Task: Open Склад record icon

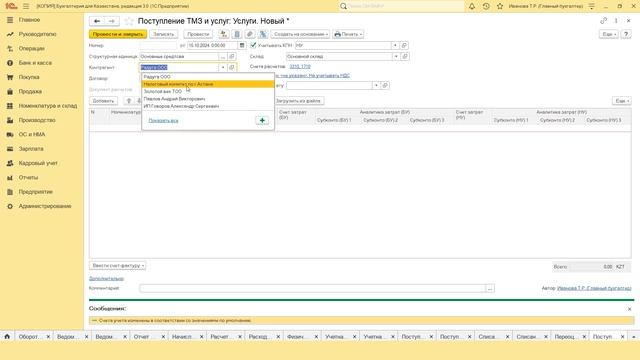Action: [405, 56]
